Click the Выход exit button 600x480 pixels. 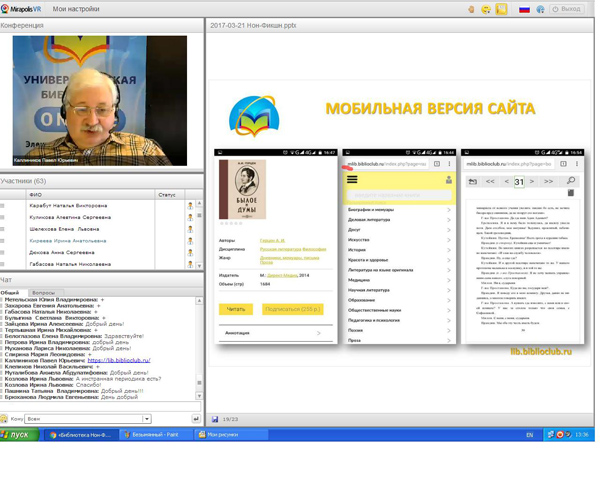[567, 9]
